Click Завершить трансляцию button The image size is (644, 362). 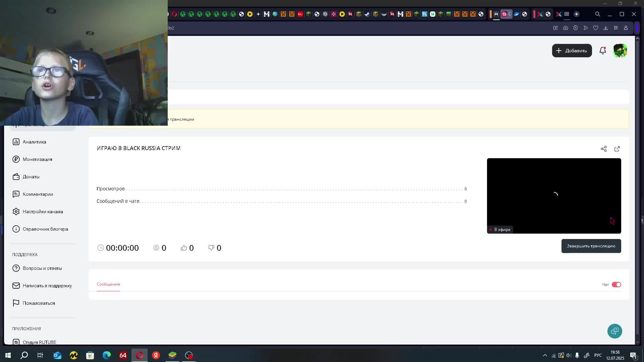591,246
